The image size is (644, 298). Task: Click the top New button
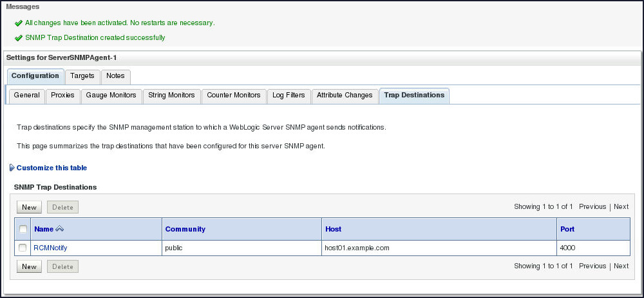[29, 207]
